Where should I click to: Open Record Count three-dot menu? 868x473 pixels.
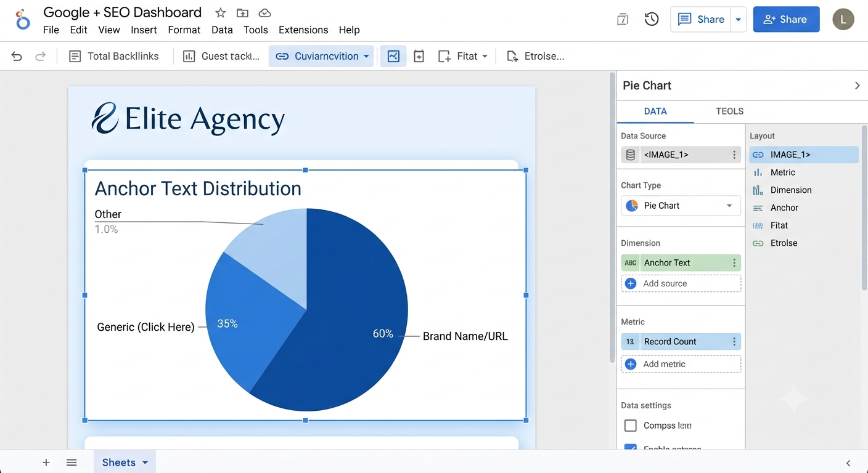point(734,342)
